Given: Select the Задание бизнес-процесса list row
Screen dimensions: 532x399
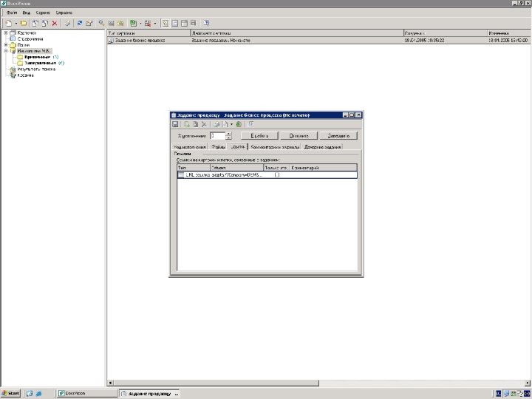Looking at the screenshot, I should point(319,40).
